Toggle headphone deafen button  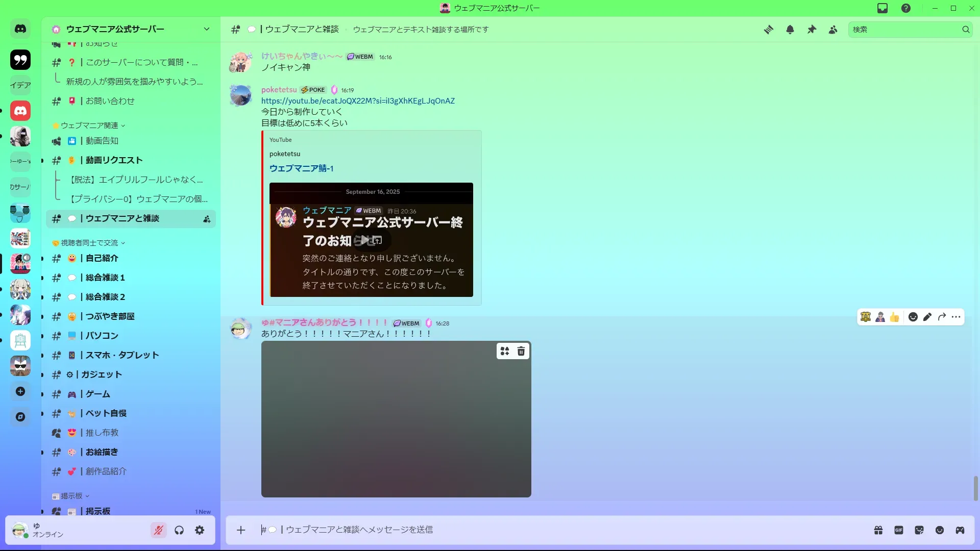click(x=179, y=530)
